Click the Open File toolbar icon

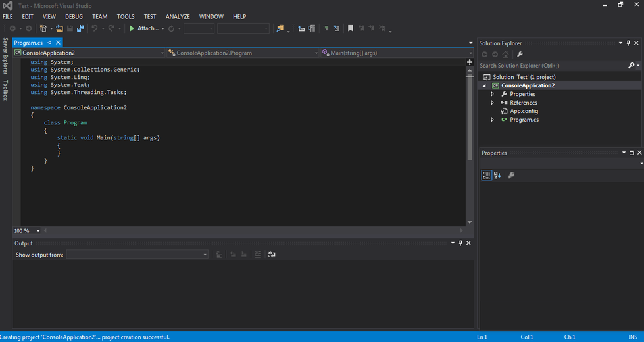pyautogui.click(x=59, y=28)
